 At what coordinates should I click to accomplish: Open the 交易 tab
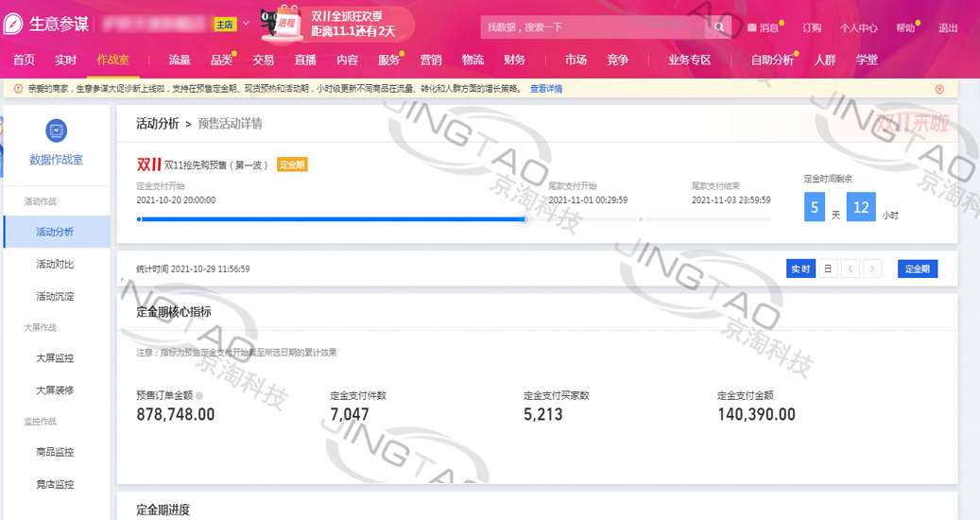(x=263, y=60)
